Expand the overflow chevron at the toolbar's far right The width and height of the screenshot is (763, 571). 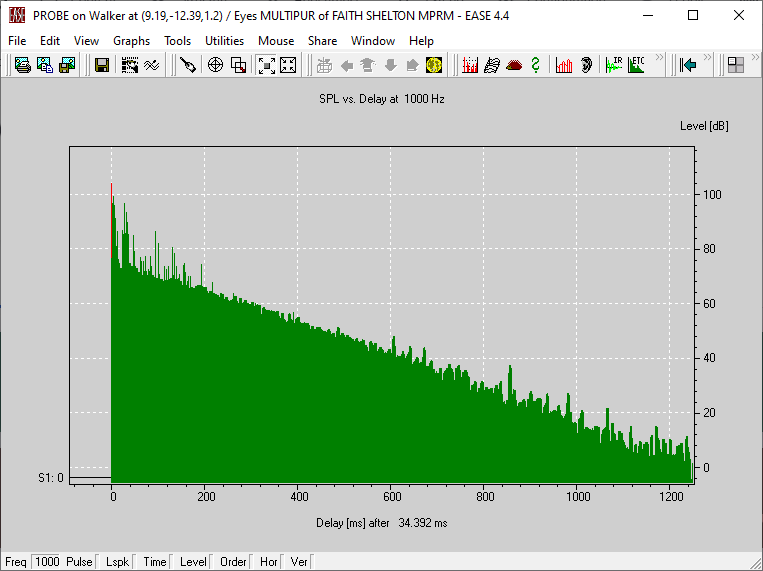[x=756, y=57]
